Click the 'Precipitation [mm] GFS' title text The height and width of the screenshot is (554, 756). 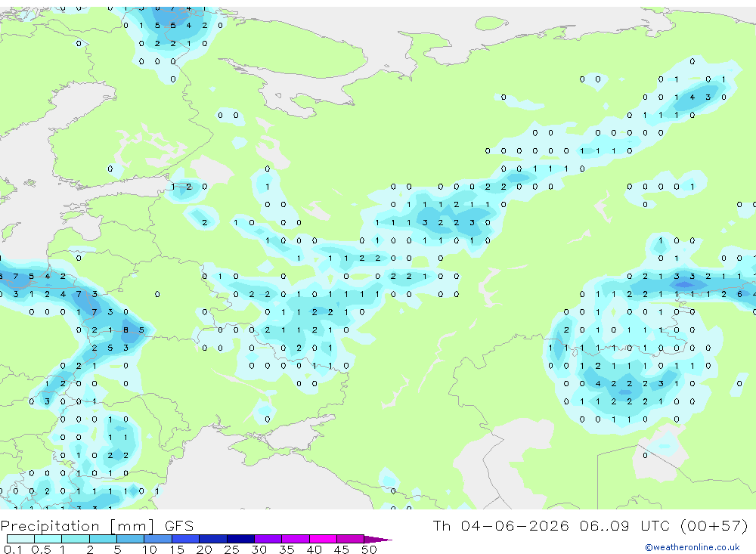pyautogui.click(x=97, y=525)
